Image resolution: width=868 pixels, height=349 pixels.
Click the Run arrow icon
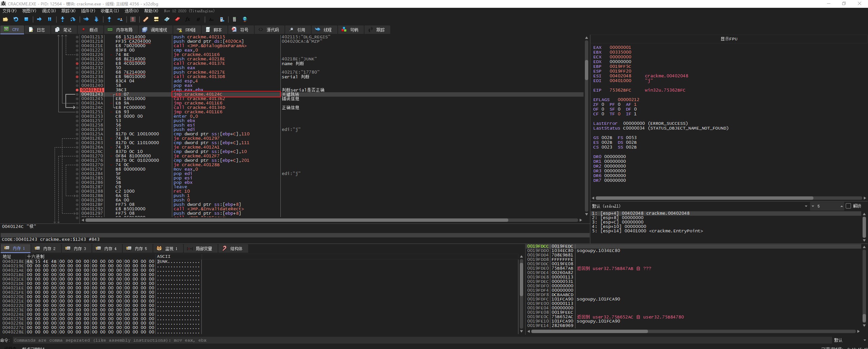(39, 19)
